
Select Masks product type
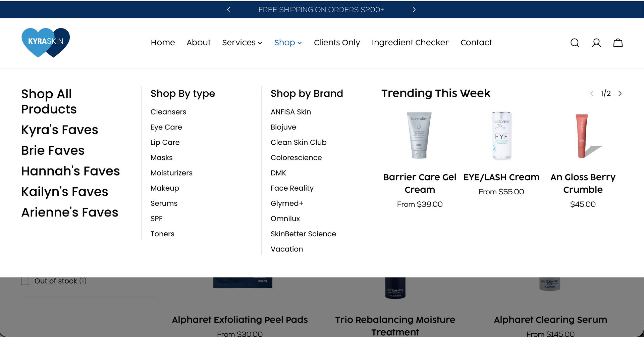coord(162,158)
